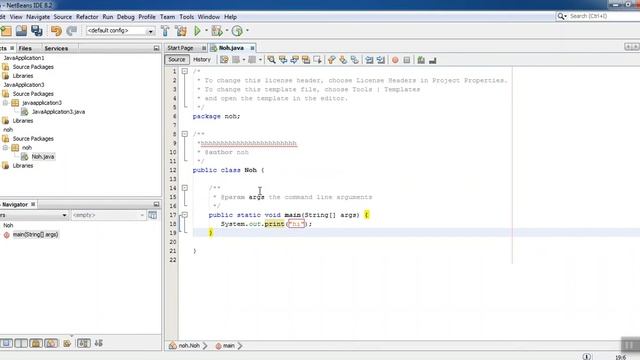
Task: Click the History view button
Action: pyautogui.click(x=202, y=60)
